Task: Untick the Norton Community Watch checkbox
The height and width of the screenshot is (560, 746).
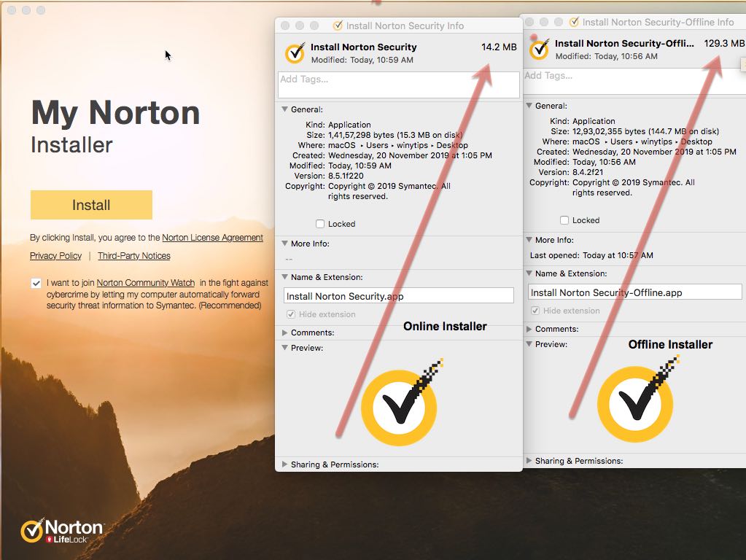Action: 36,283
